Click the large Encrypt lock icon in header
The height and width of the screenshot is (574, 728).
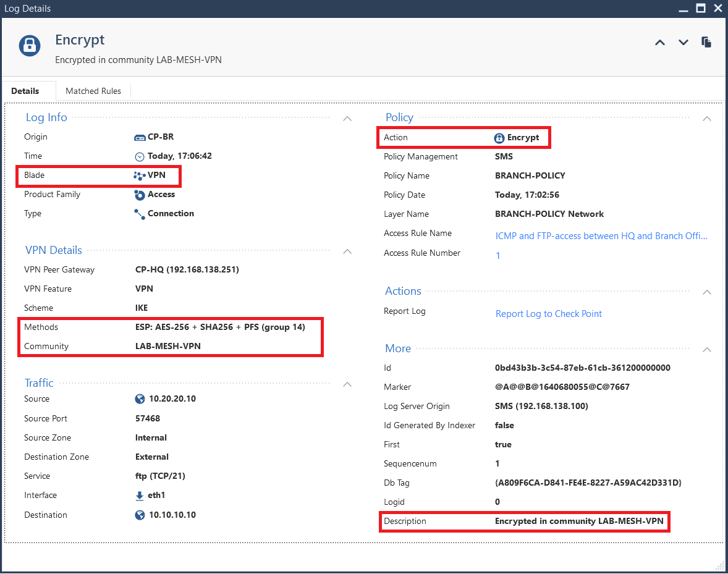pyautogui.click(x=30, y=46)
